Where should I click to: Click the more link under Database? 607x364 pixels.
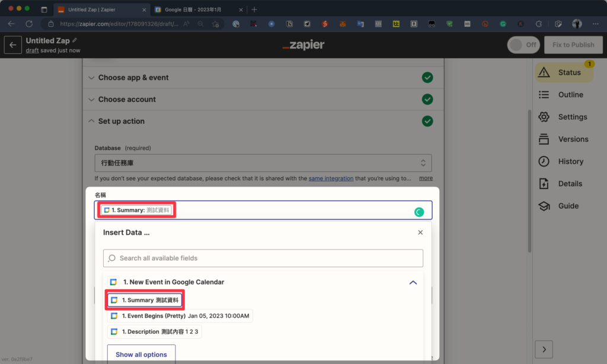click(x=426, y=178)
